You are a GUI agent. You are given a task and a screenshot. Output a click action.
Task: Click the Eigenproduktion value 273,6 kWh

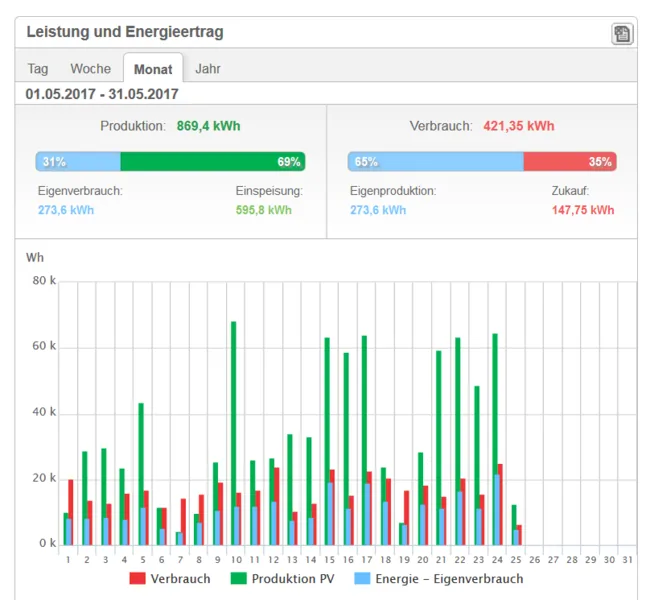point(378,210)
